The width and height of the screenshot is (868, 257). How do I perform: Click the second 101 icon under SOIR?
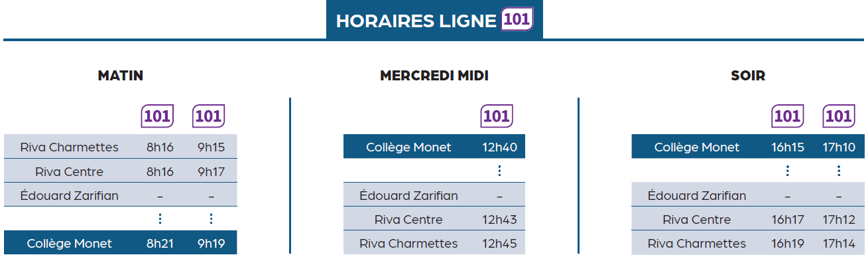point(839,116)
